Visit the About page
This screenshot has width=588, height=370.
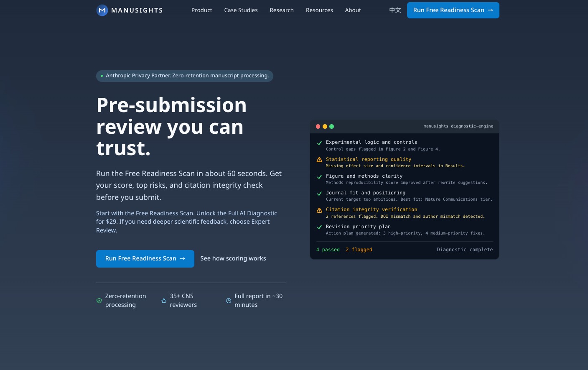(353, 10)
